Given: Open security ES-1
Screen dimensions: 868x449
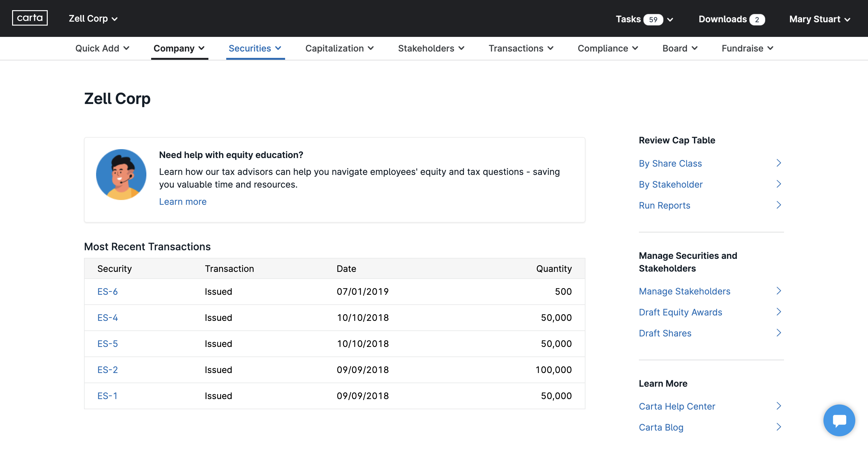Looking at the screenshot, I should 107,396.
